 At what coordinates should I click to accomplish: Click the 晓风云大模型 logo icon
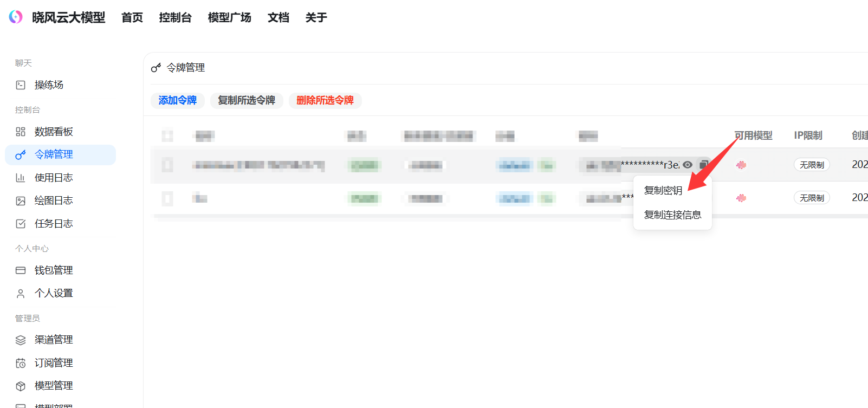point(16,17)
